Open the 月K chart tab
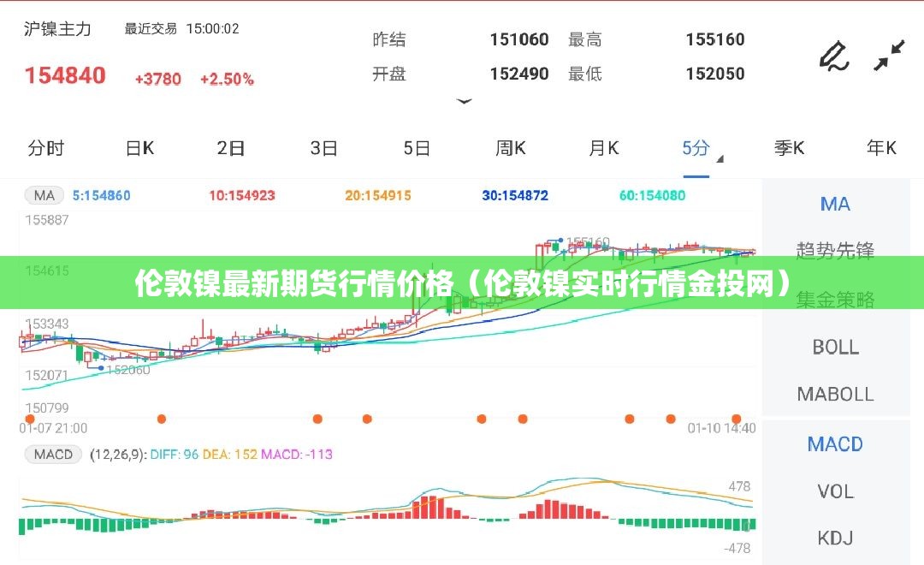 click(603, 148)
